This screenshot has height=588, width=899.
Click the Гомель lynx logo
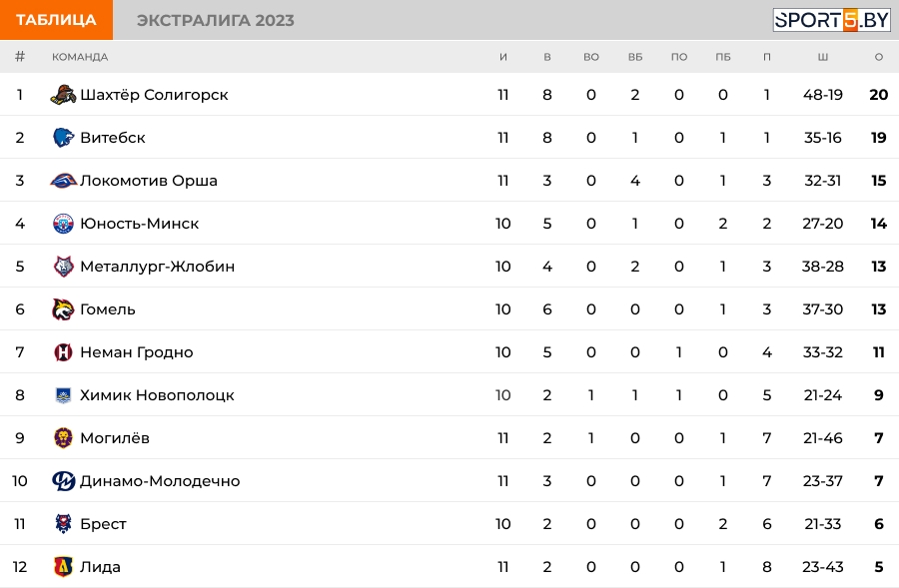[63, 309]
